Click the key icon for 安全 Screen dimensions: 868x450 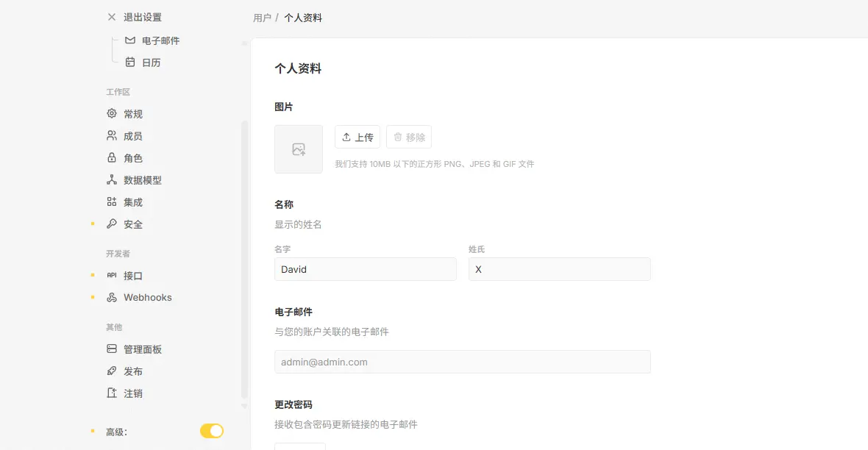tap(112, 224)
